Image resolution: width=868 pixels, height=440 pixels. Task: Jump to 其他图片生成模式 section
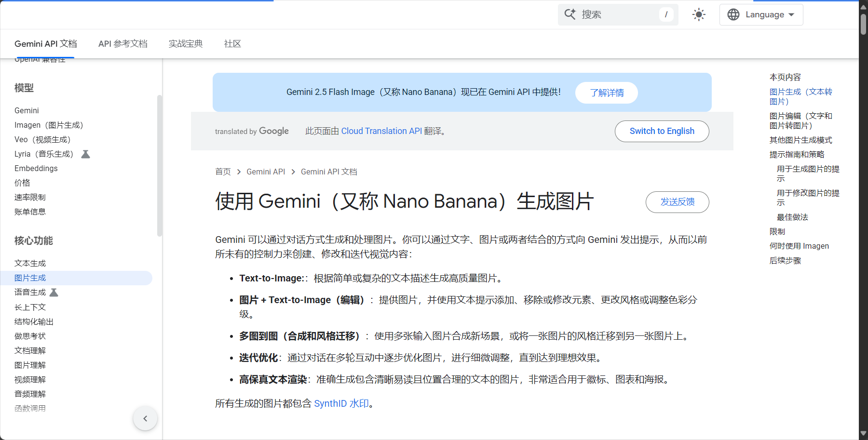point(800,140)
